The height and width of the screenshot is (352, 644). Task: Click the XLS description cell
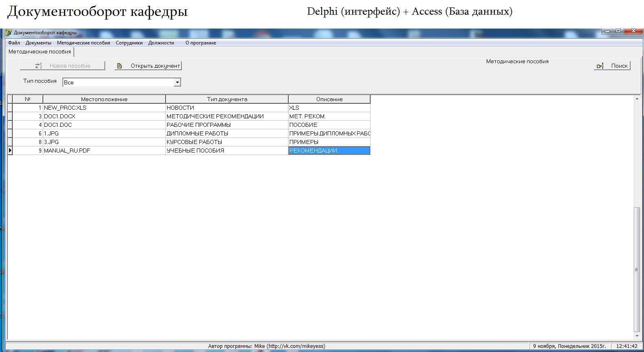(x=329, y=108)
